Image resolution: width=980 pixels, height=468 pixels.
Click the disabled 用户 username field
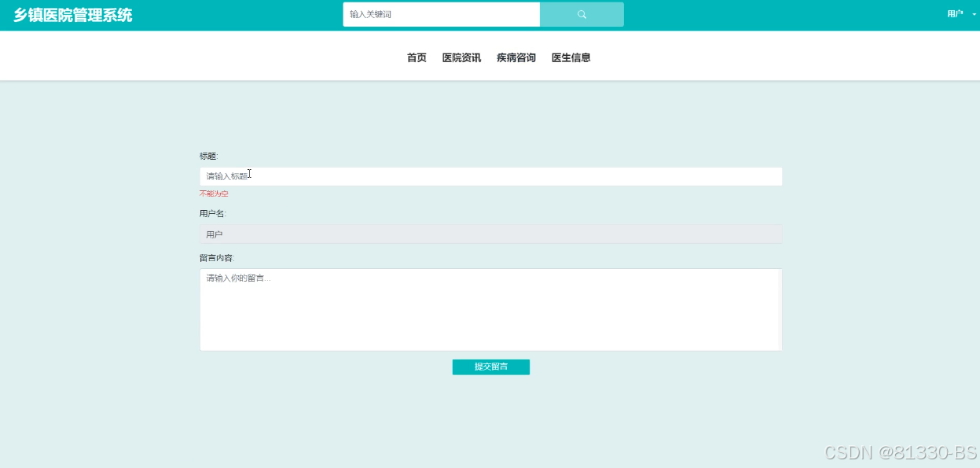pos(491,234)
